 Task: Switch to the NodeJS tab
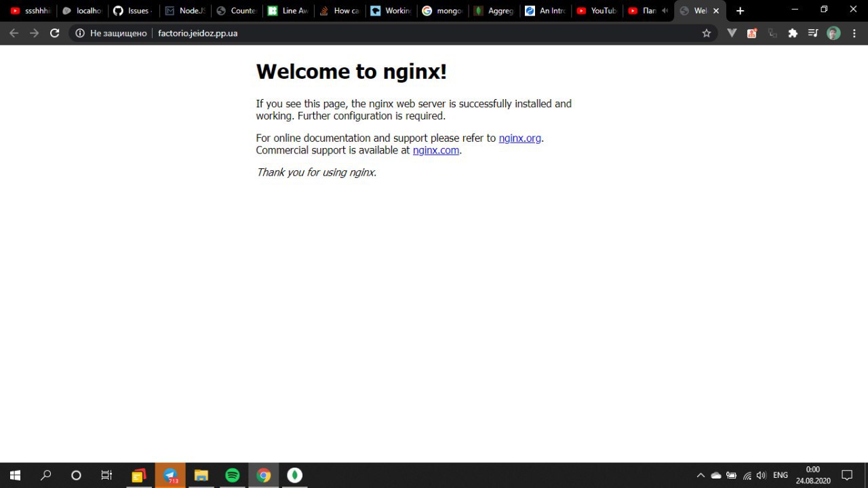(185, 11)
